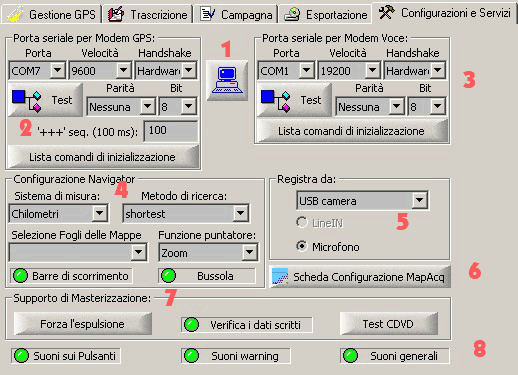This screenshot has height=375, width=518.
Task: Open Scheda Configurazione MapAcq
Action: tap(360, 277)
